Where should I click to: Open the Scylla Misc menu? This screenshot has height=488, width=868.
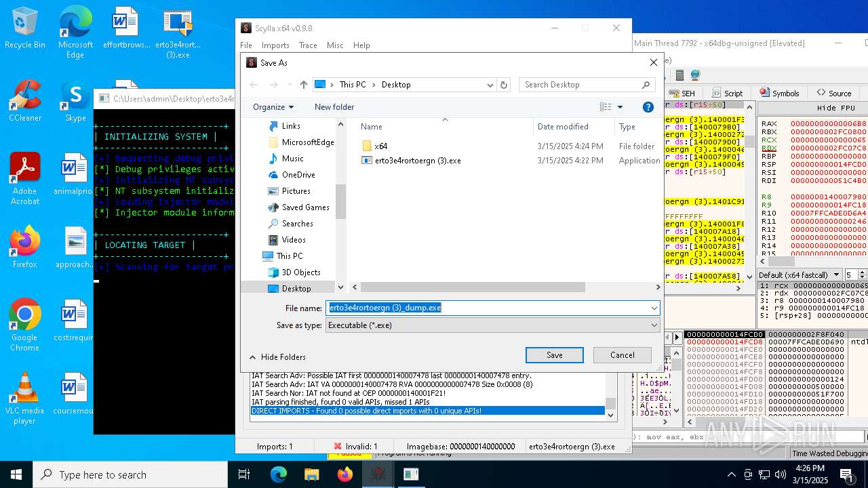[x=335, y=45]
